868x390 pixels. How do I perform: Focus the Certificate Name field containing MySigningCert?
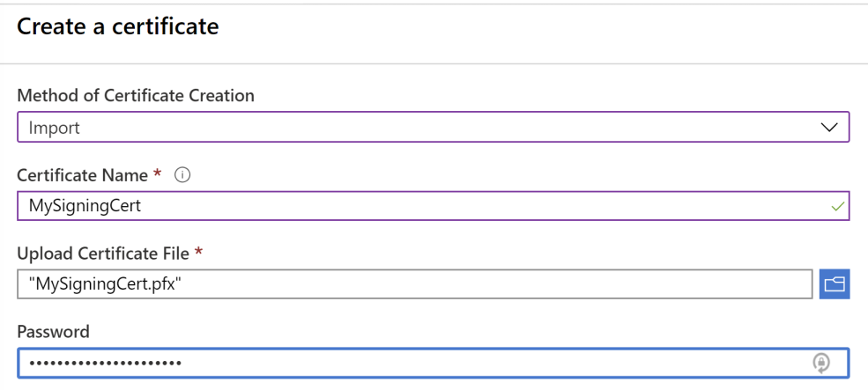coord(432,206)
